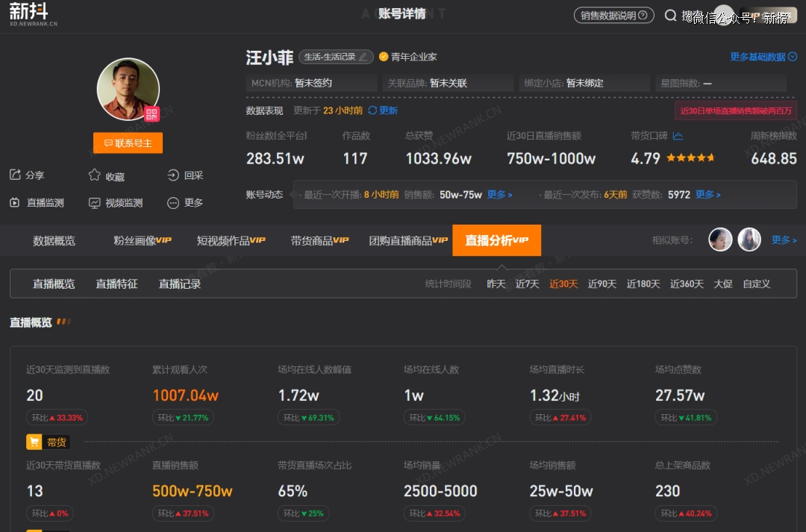Set time range to 近90天

click(602, 284)
